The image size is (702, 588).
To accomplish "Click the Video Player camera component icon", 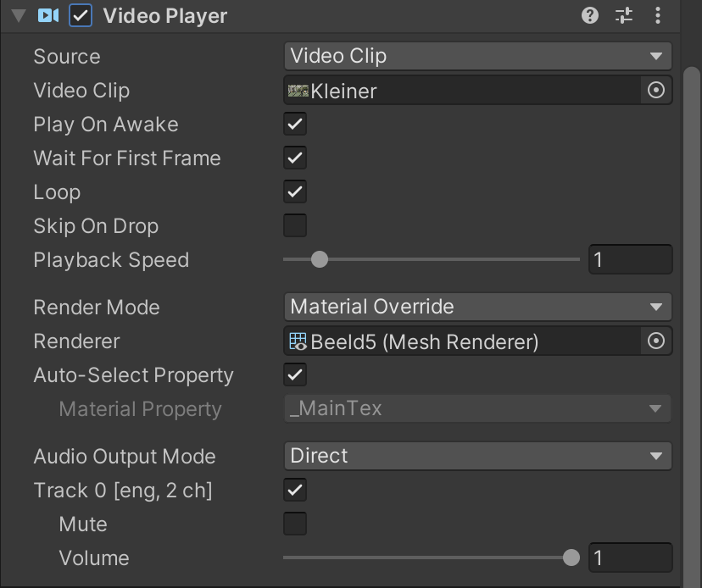I will [48, 15].
